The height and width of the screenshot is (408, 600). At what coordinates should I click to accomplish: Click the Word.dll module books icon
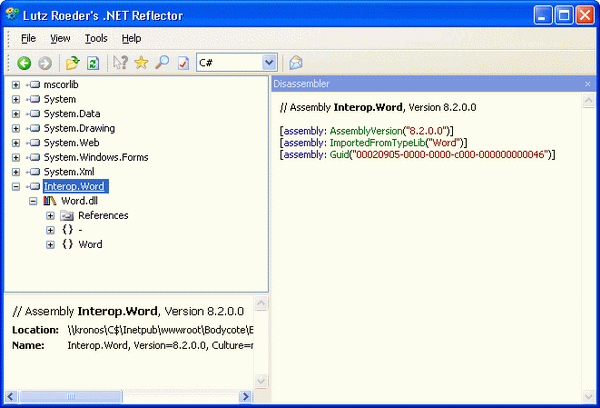[50, 201]
